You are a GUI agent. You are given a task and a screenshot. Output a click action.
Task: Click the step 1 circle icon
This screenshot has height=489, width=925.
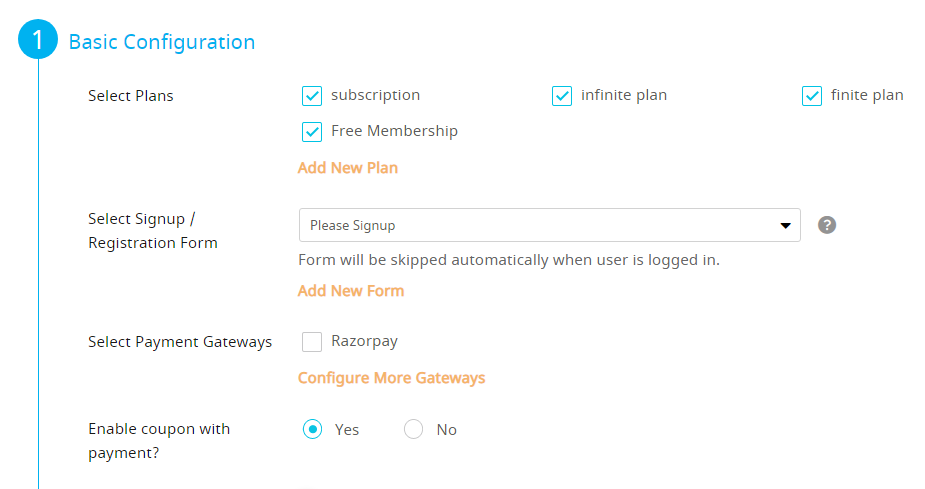tap(38, 40)
